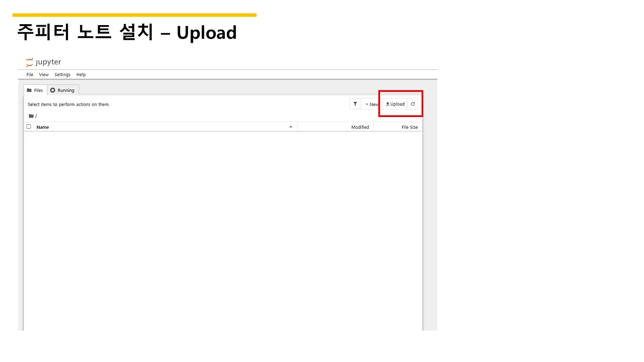
Task: Open the Help menu
Action: coord(81,74)
